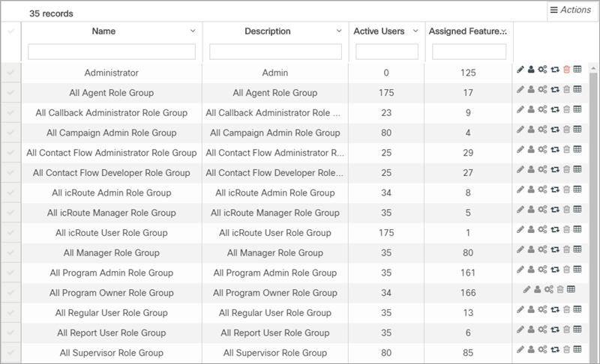Viewport: 600px width, 364px height.
Task: Click the arrows icon for All icRoute Admin Role Group
Action: pyautogui.click(x=555, y=189)
